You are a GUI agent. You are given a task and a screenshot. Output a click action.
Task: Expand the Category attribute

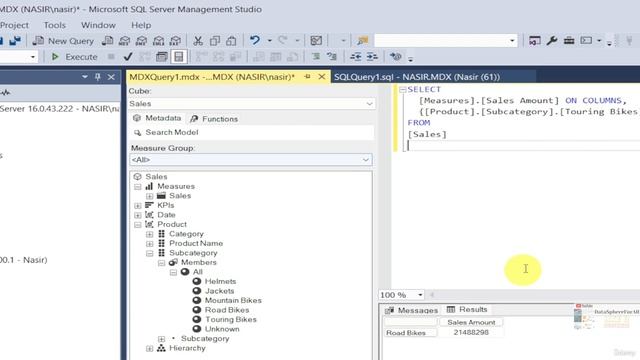click(150, 234)
